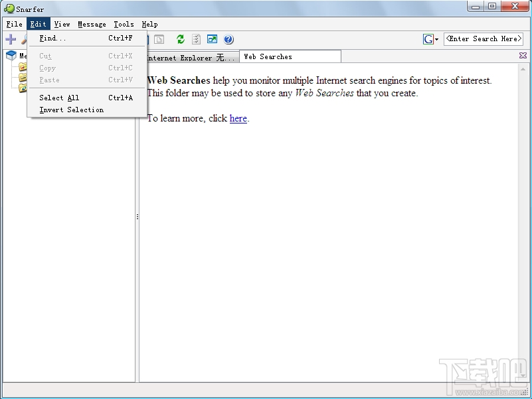Viewport: 532px width, 399px height.
Task: Close the current tab with purple X
Action: [x=523, y=56]
